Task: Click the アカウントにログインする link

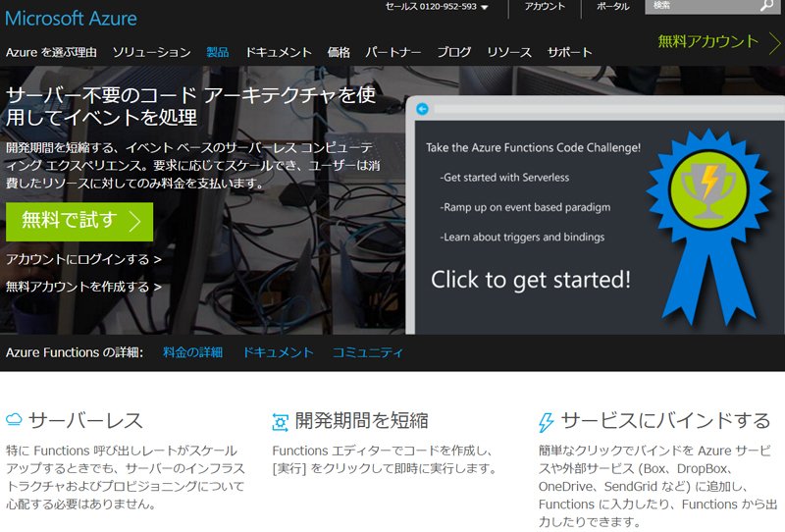Action: point(83,259)
